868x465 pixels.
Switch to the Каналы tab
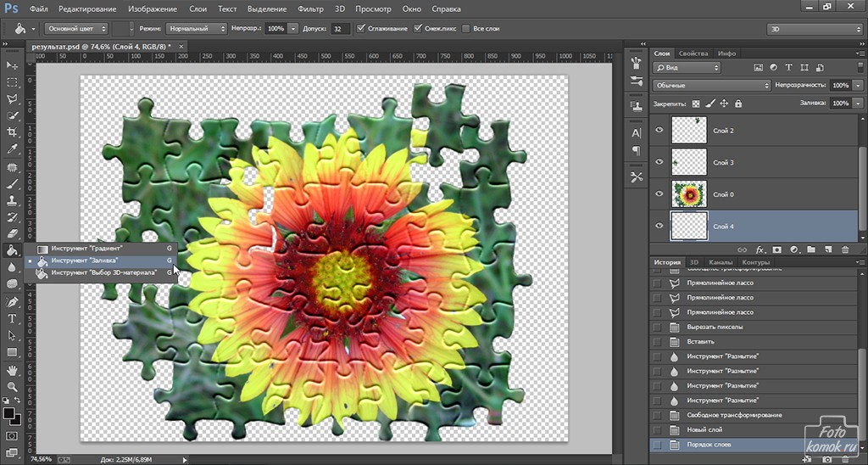pyautogui.click(x=721, y=262)
